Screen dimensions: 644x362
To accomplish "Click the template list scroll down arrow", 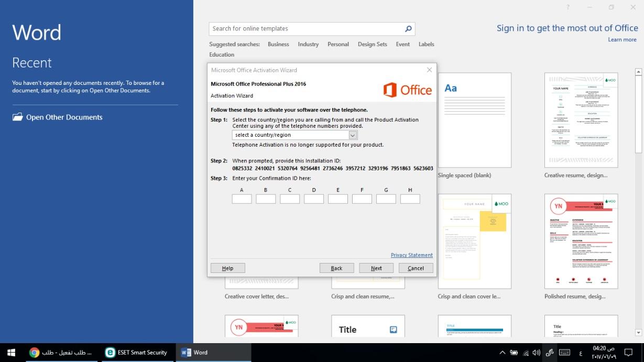I will [x=638, y=332].
